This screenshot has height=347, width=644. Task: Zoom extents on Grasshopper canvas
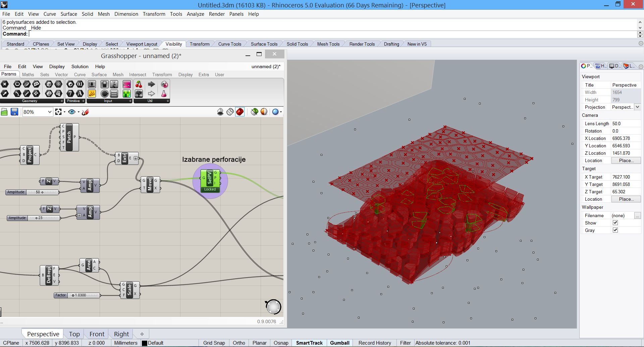click(x=58, y=112)
